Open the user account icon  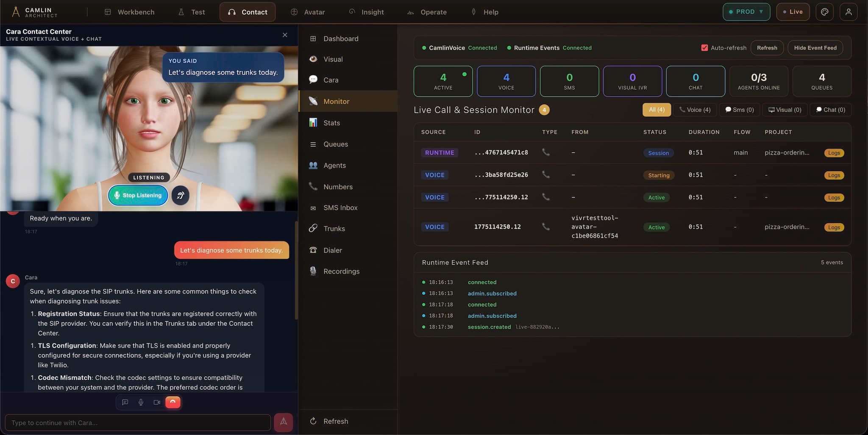849,12
